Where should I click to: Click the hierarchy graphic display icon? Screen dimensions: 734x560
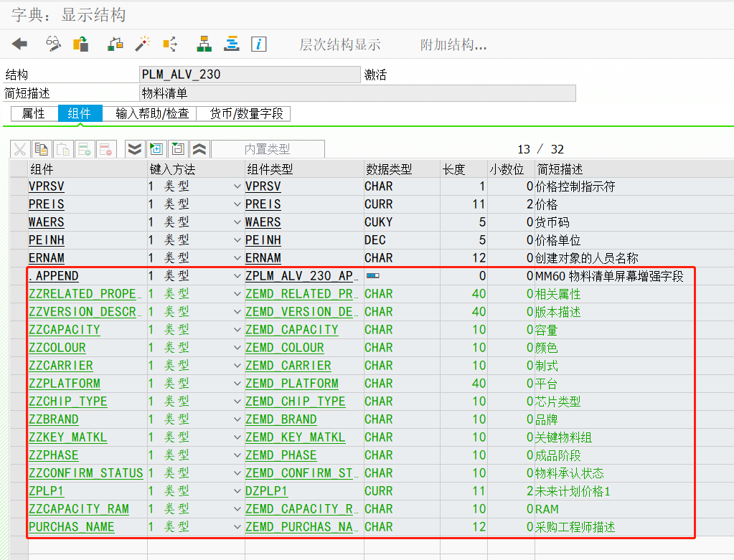point(204,44)
